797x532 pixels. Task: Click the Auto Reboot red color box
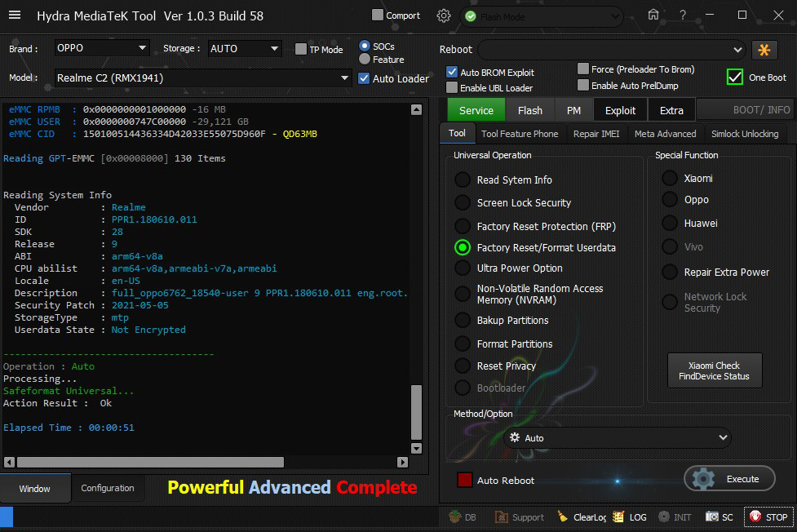tap(464, 481)
